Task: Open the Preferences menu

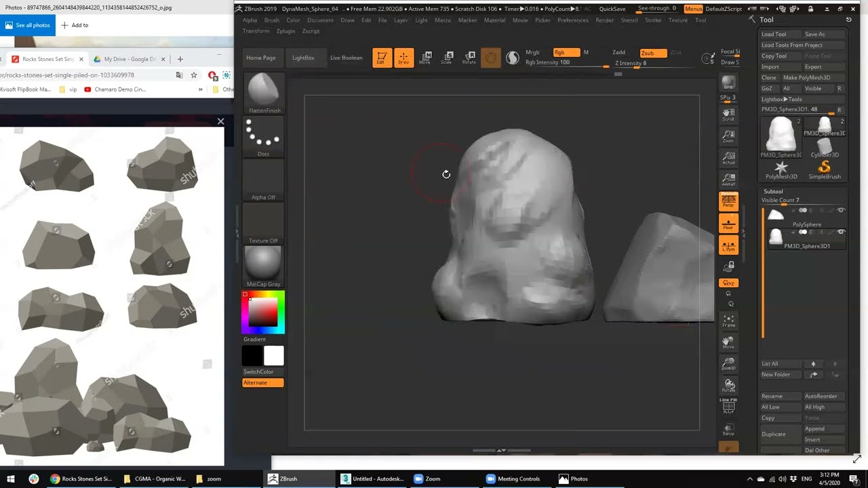Action: pyautogui.click(x=573, y=20)
